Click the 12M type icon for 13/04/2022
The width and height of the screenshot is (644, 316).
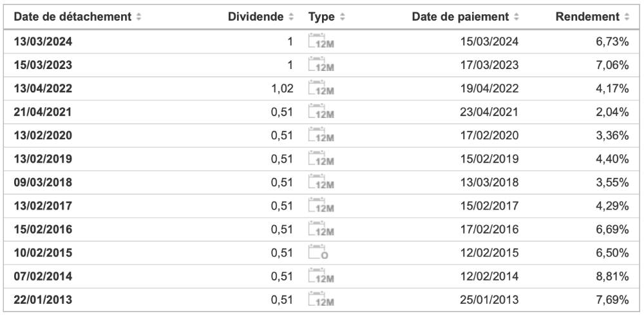coord(321,88)
